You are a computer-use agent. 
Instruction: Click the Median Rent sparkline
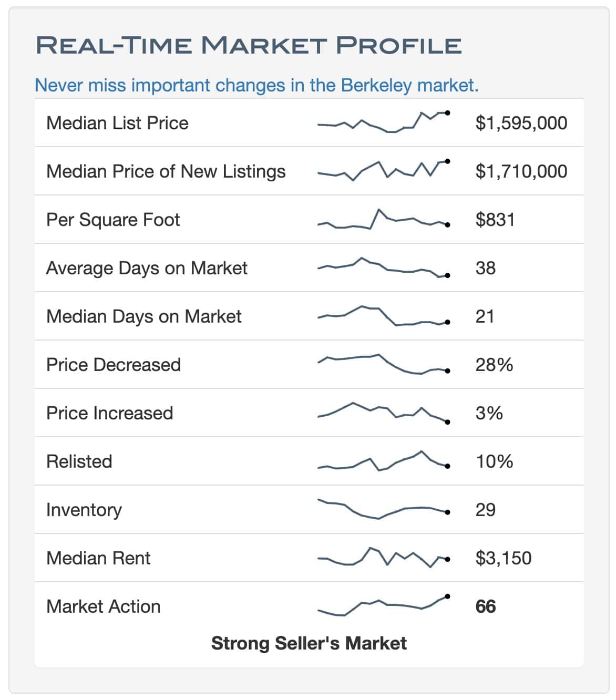tap(384, 558)
